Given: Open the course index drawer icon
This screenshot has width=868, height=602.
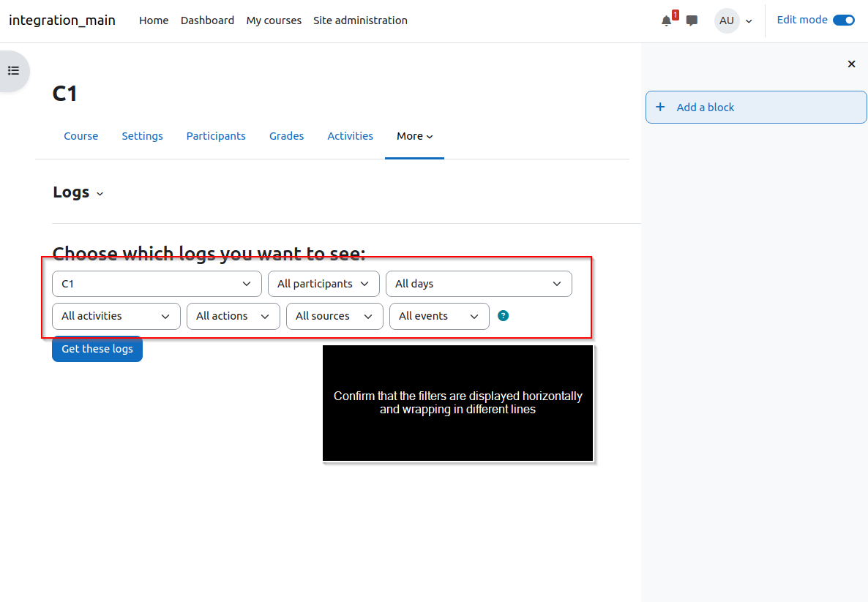Looking at the screenshot, I should [x=14, y=71].
